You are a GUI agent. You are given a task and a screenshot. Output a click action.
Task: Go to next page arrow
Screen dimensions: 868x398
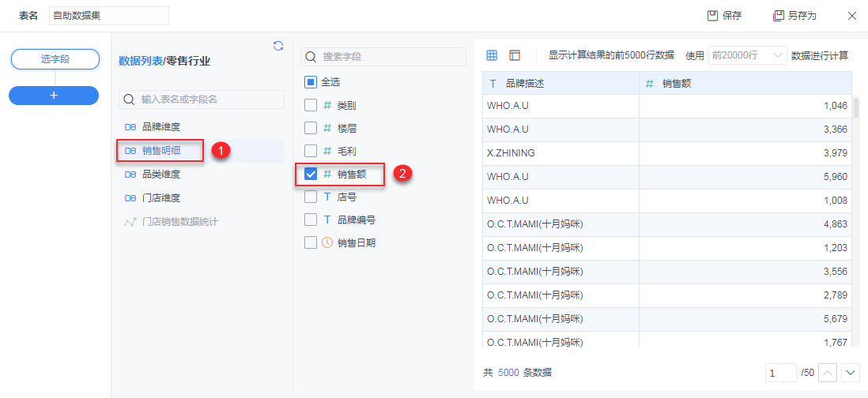click(851, 372)
